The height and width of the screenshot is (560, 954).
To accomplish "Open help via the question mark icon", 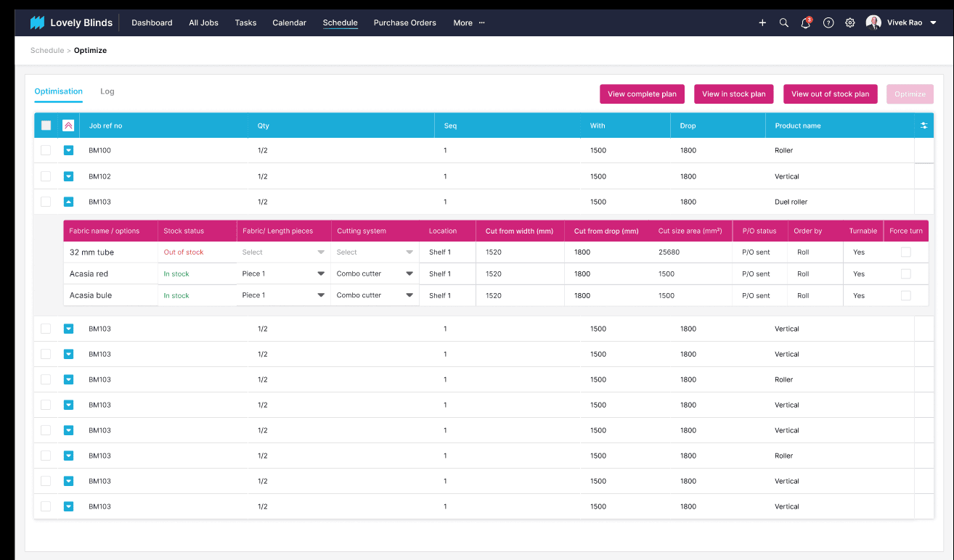I will [828, 23].
